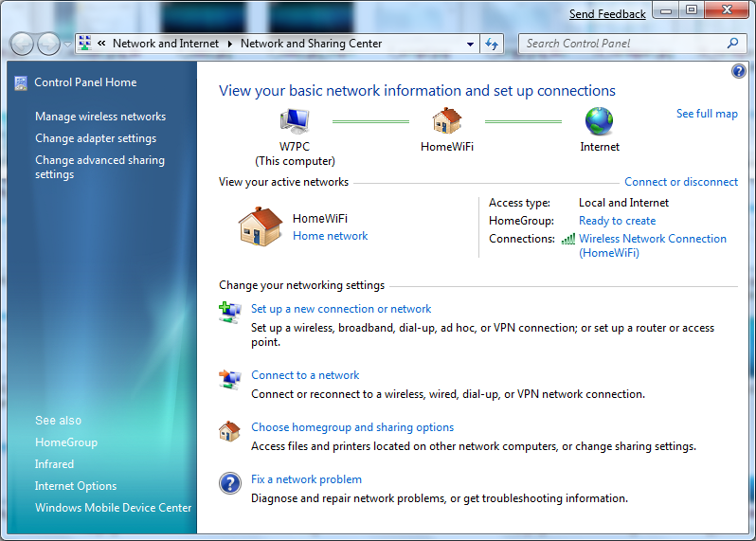Click the search magnifier icon

(732, 44)
